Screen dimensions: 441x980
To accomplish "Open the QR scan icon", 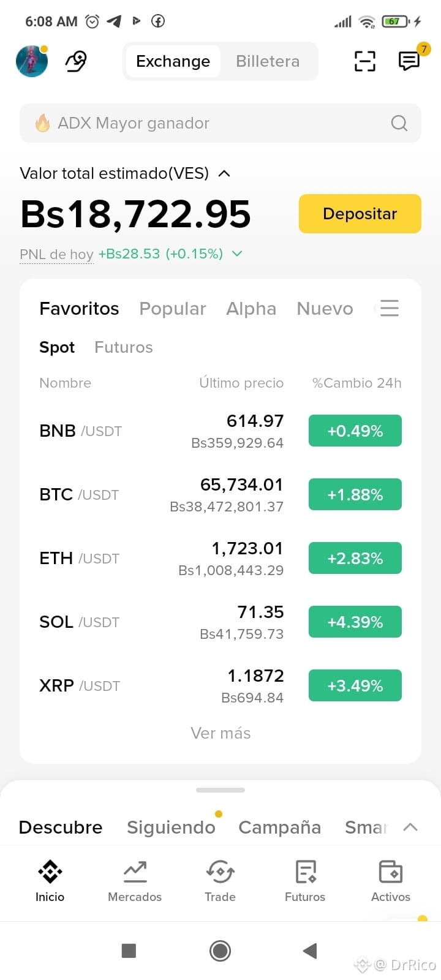I will [365, 61].
